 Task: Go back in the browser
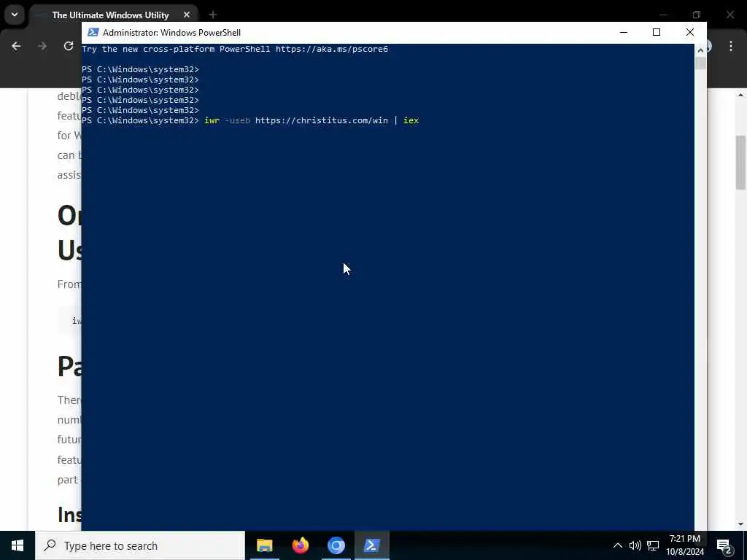(x=16, y=46)
